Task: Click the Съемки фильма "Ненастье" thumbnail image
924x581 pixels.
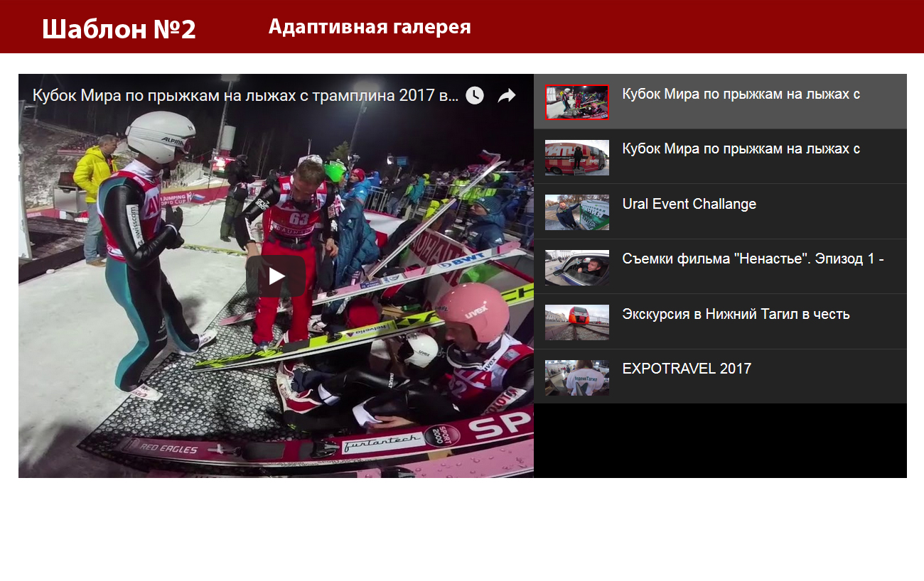Action: click(576, 267)
